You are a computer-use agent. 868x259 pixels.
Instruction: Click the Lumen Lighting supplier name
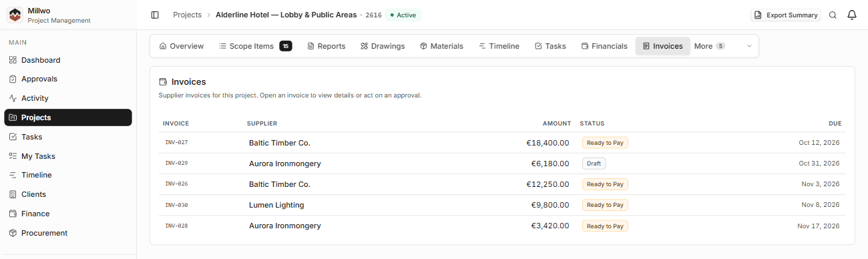276,205
